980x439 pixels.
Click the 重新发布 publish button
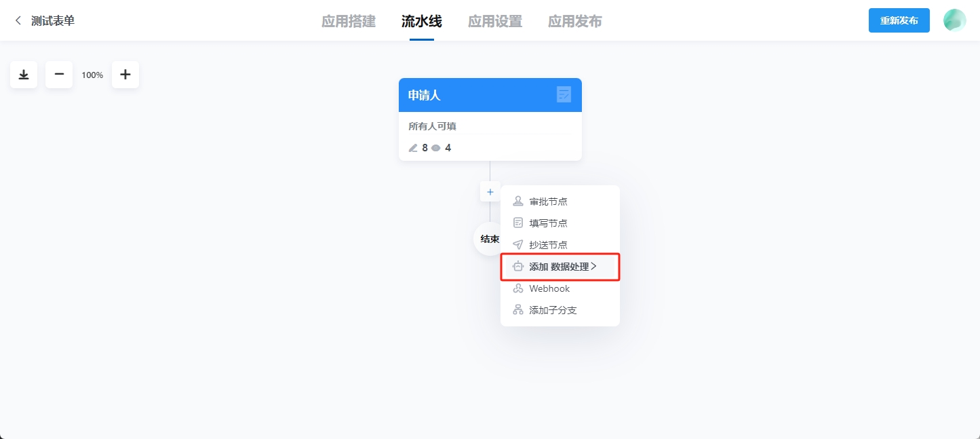[x=899, y=20]
